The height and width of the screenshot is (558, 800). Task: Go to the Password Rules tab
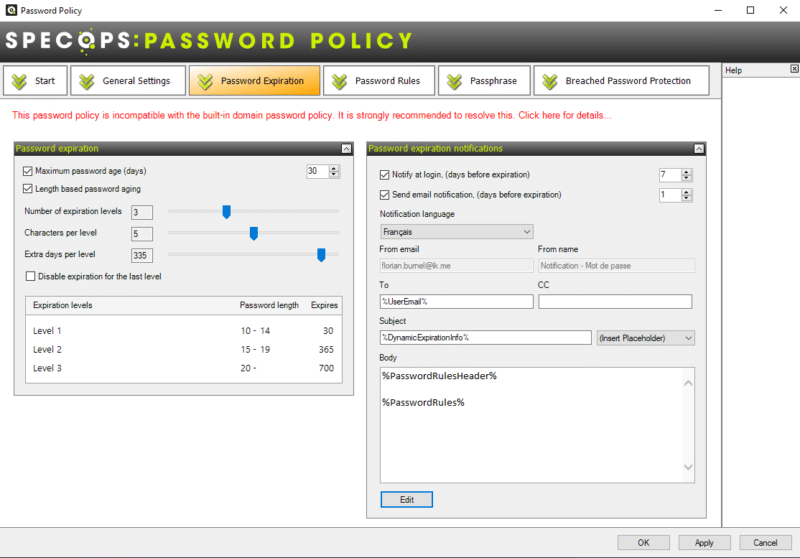pyautogui.click(x=379, y=81)
